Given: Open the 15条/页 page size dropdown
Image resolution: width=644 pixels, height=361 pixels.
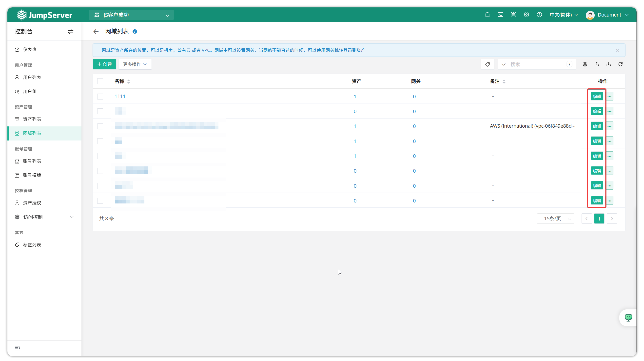Looking at the screenshot, I should coord(555,218).
